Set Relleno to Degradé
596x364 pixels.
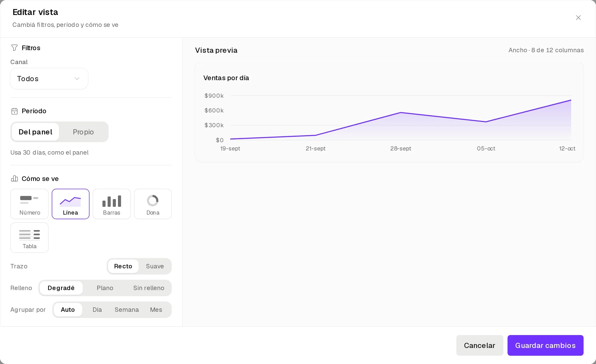point(61,288)
